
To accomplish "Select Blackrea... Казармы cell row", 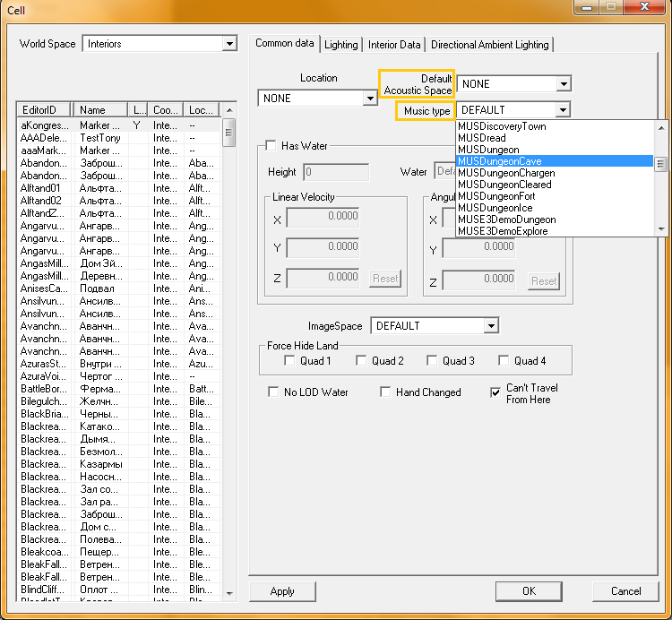I will [119, 464].
